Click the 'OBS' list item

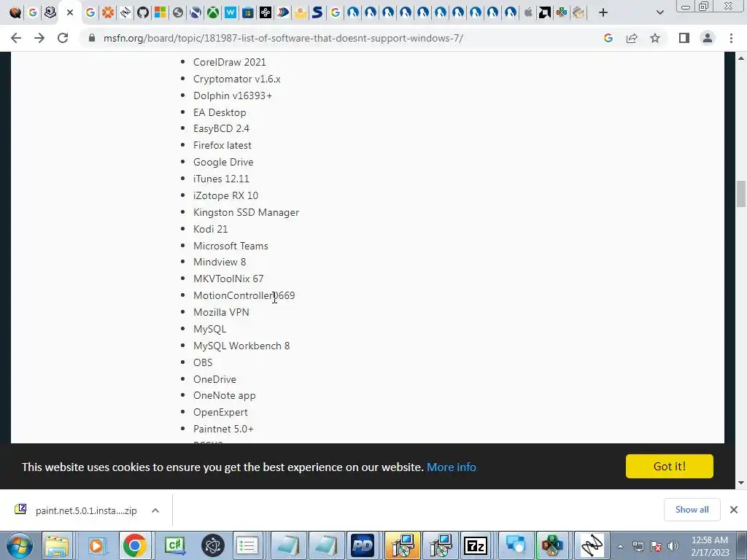203,362
